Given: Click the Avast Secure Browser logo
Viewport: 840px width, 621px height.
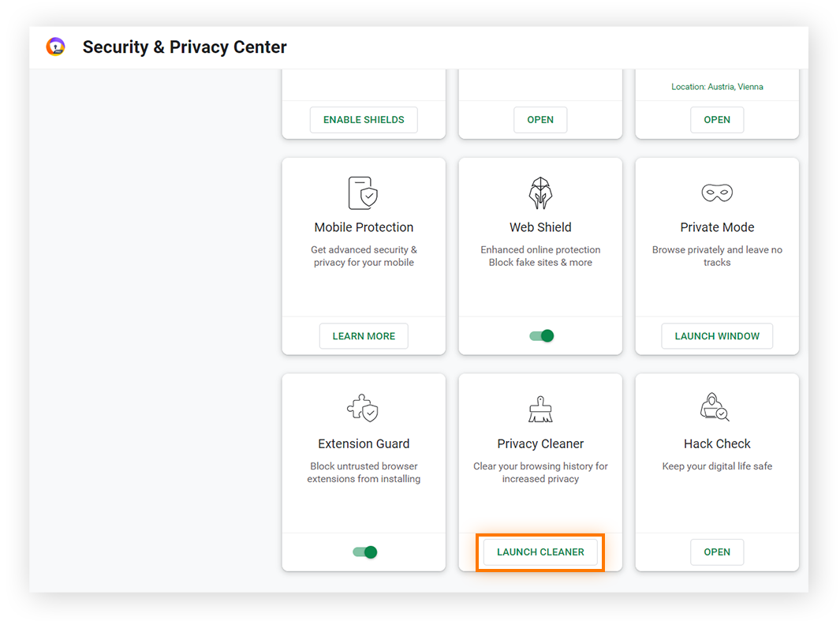Looking at the screenshot, I should click(x=55, y=47).
